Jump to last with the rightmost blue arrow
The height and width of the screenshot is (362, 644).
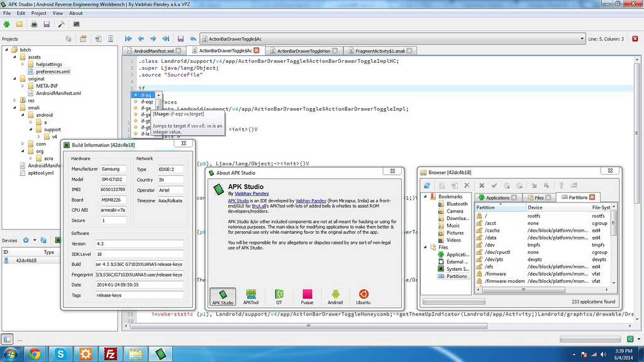point(166,38)
